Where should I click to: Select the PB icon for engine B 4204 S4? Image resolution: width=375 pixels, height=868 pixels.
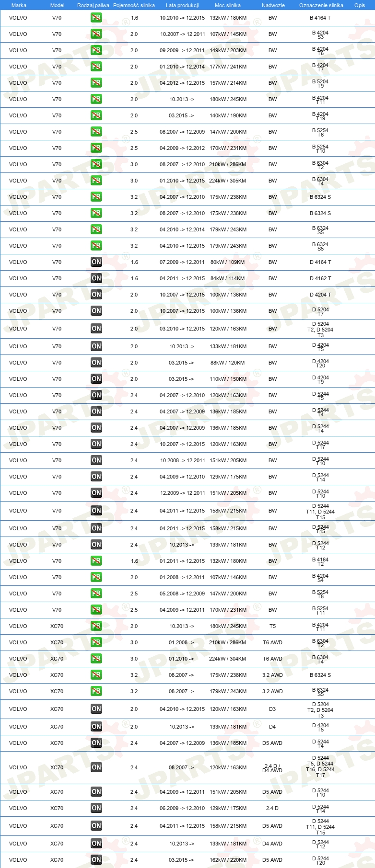[96, 577]
